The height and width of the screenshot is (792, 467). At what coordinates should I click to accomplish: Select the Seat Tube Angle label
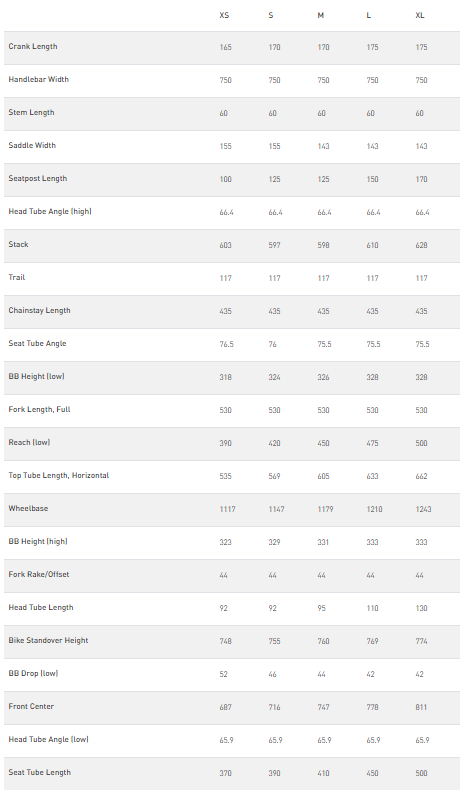(37, 343)
